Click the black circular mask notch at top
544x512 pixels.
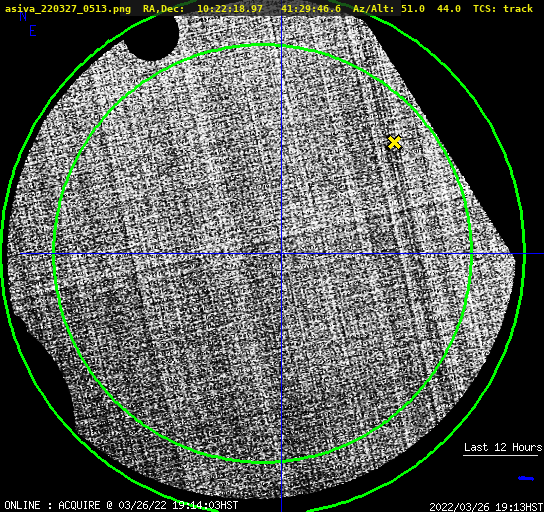click(152, 37)
